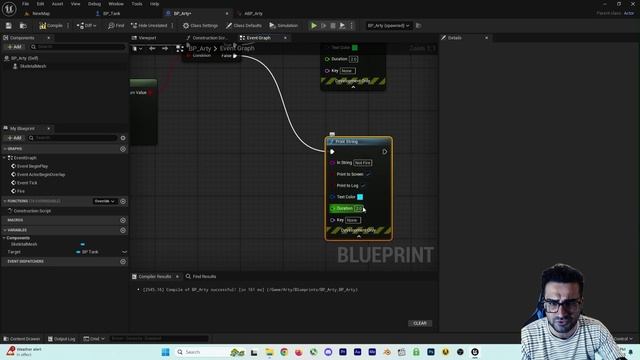Select Event ActorBeginOverlap in My Blueprint
This screenshot has width=640, height=360.
coord(41,174)
